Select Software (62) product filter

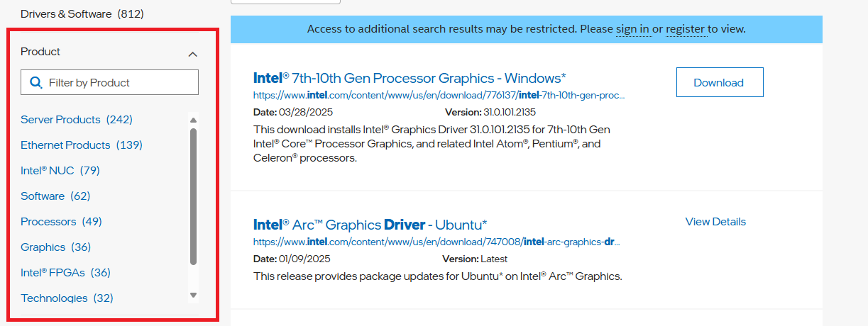(x=55, y=196)
